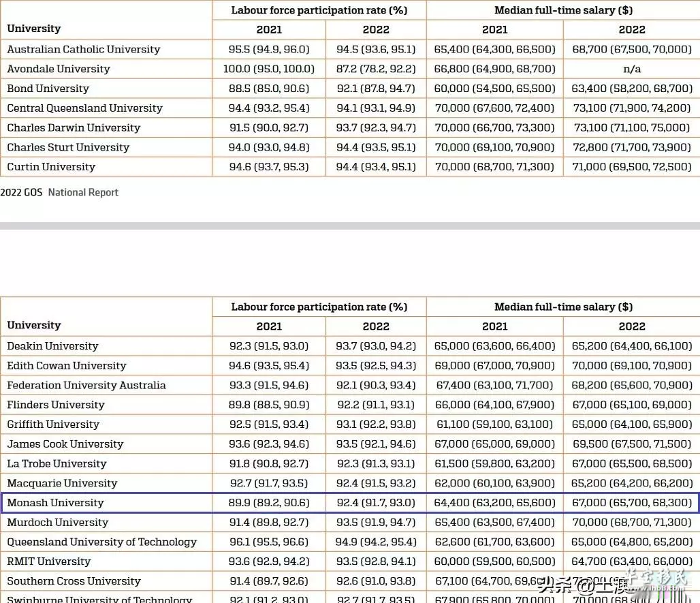Select 'Murdoch University' row name
The width and height of the screenshot is (700, 603).
coord(58,522)
